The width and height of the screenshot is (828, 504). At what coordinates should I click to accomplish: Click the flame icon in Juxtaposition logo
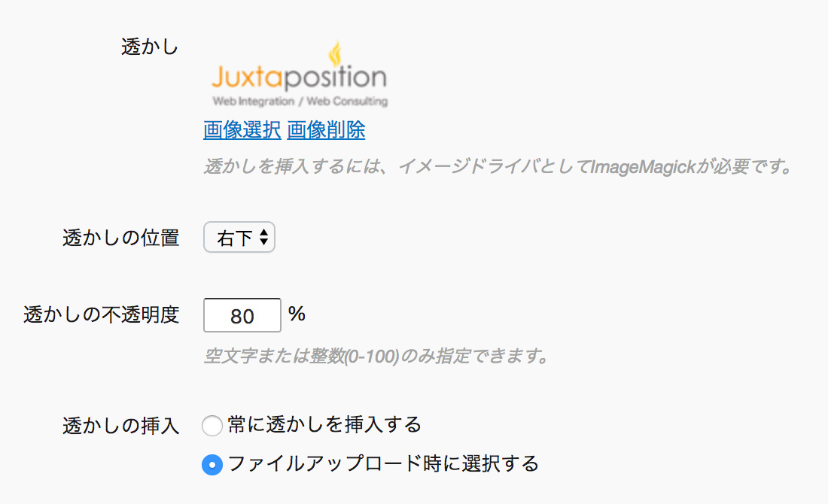[x=335, y=54]
